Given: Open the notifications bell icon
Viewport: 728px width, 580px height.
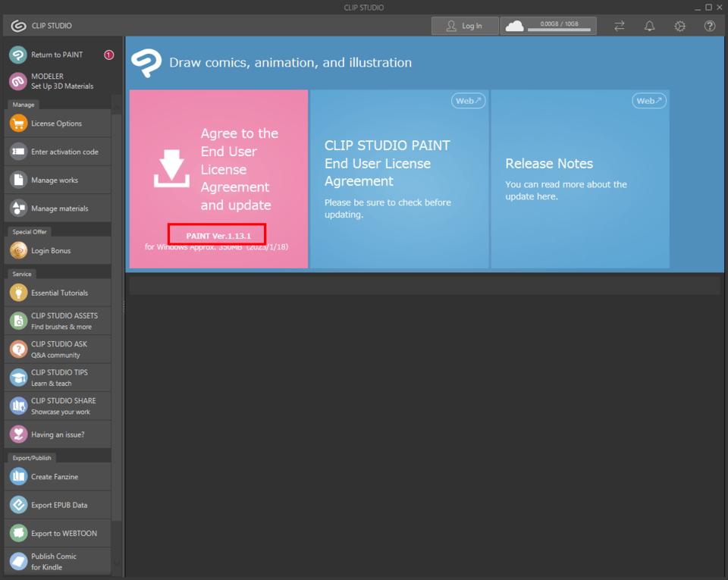Looking at the screenshot, I should point(649,26).
